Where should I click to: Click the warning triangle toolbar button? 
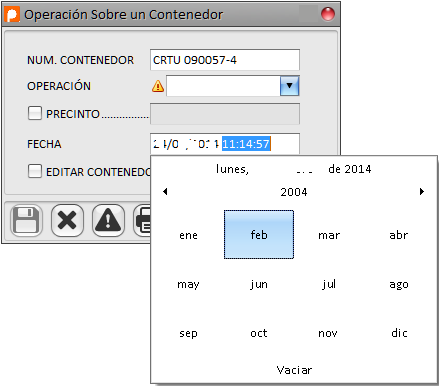108,221
